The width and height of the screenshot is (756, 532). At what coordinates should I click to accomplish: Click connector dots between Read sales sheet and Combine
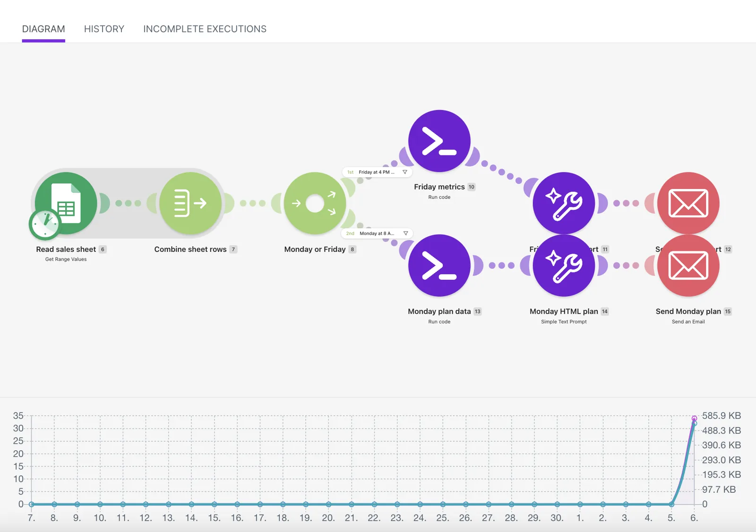click(x=128, y=203)
